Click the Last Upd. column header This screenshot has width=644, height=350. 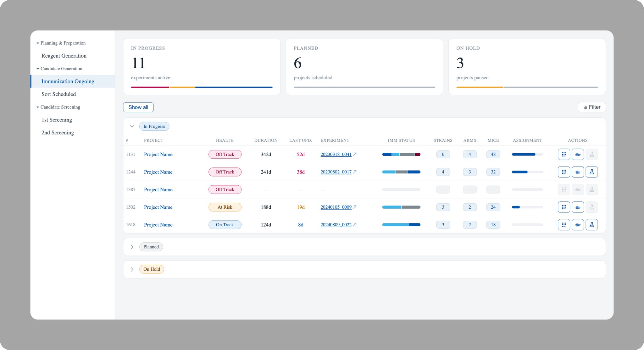pyautogui.click(x=301, y=140)
